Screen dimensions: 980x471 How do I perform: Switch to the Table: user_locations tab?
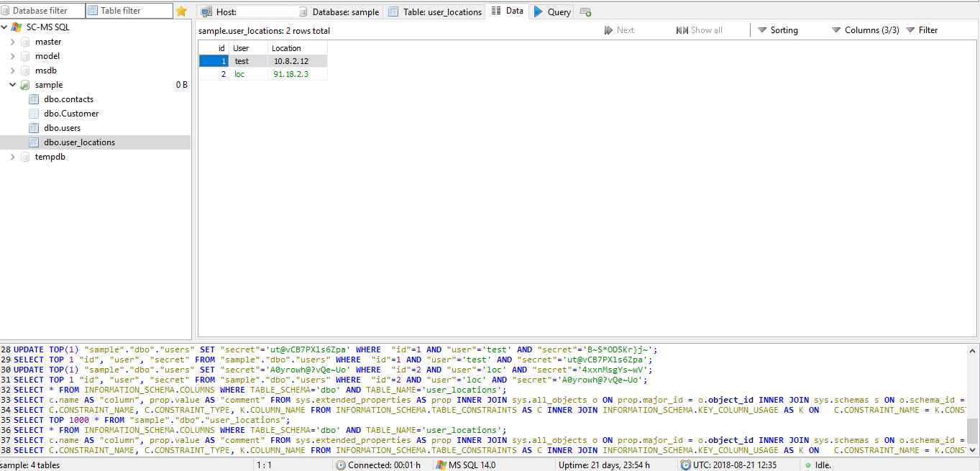pyautogui.click(x=435, y=12)
